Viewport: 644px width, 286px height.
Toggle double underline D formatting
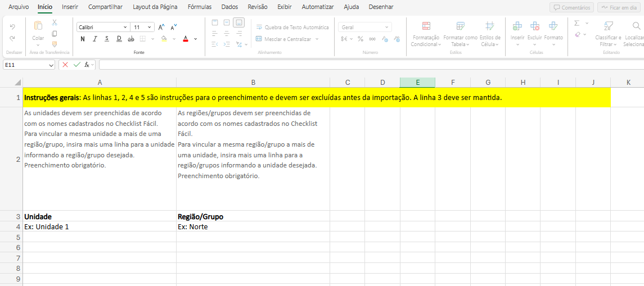click(119, 39)
